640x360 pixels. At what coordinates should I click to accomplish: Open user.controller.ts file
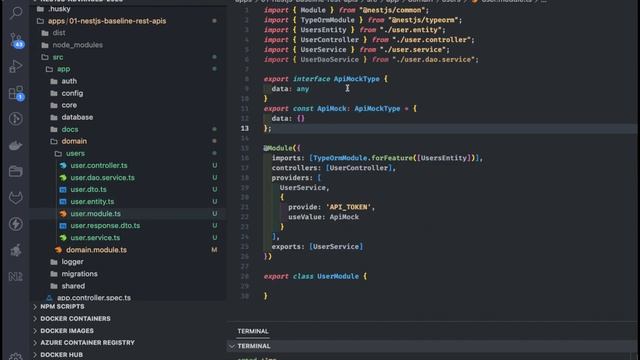pos(99,165)
